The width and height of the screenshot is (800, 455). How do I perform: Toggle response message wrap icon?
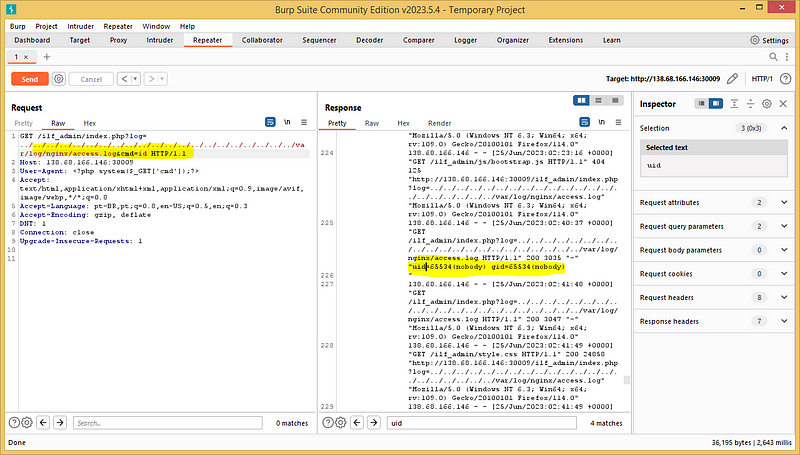click(x=585, y=122)
